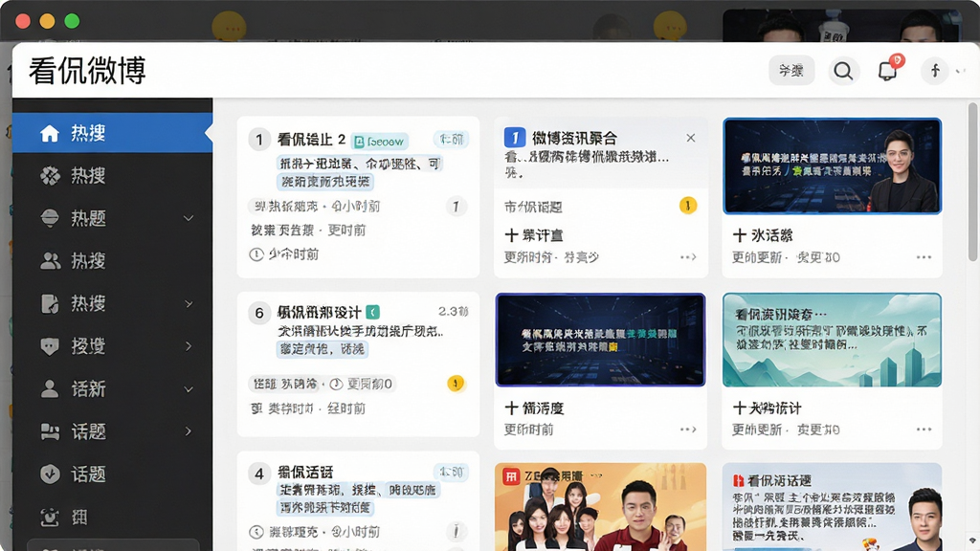Click the red icon beside the bottom-right card title

[x=738, y=480]
